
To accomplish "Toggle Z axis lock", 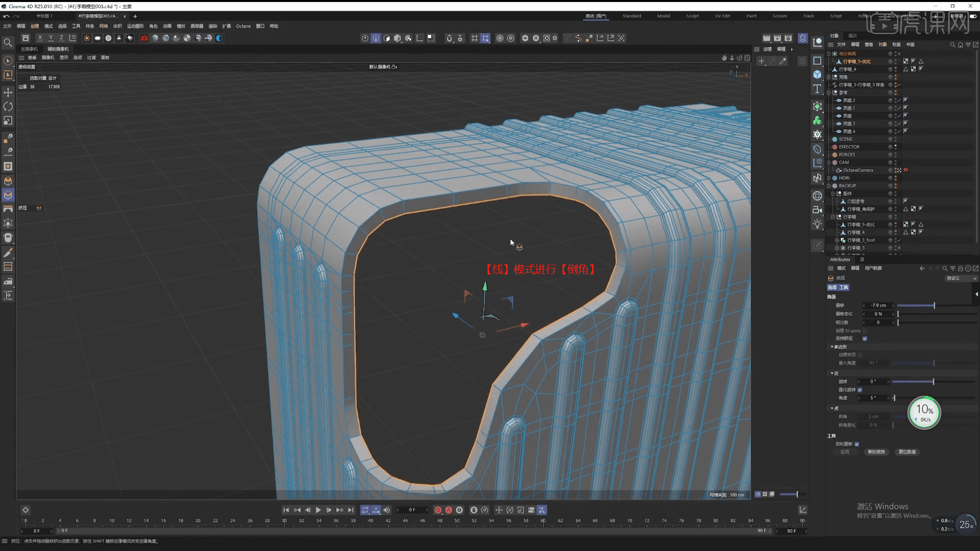I will click(61, 38).
